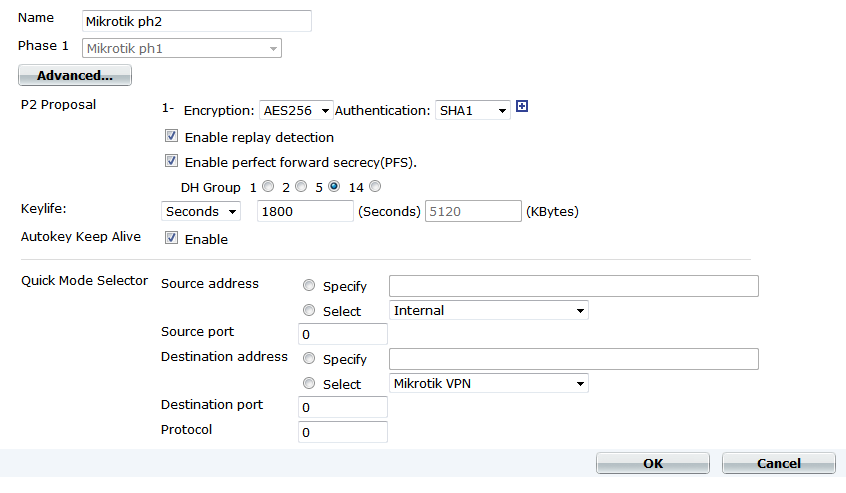Screen dimensions: 846x493
Task: Confirm settings with the OK button
Action: pyautogui.click(x=653, y=463)
